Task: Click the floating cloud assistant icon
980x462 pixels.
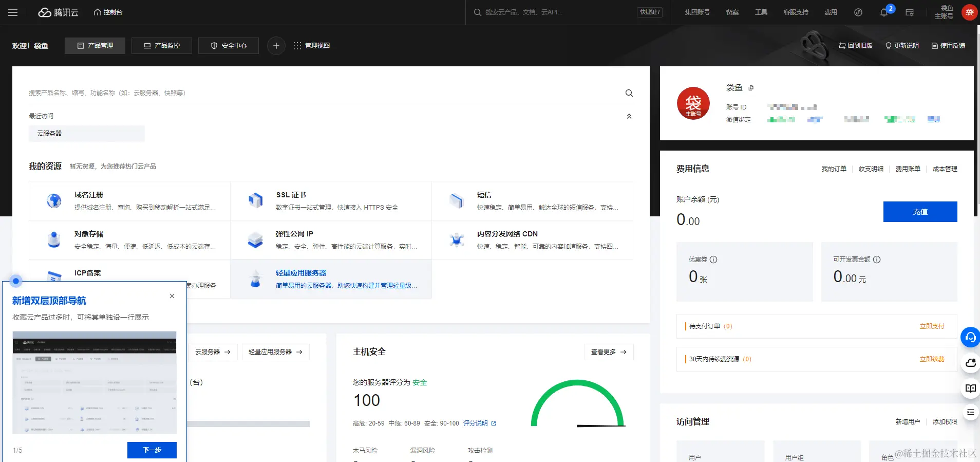Action: pyautogui.click(x=970, y=363)
